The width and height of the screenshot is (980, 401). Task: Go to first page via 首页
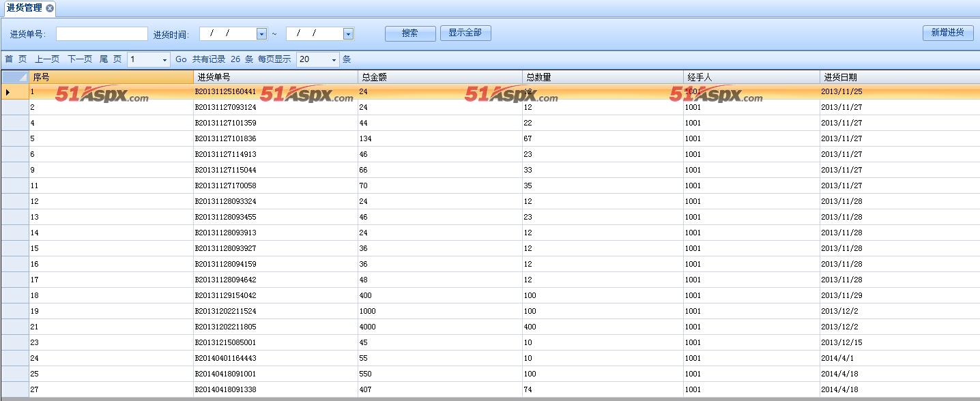tap(16, 59)
